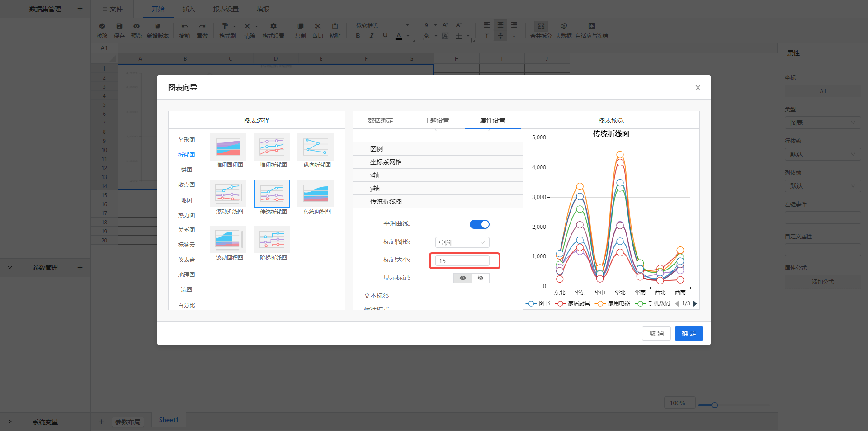Expand the 坐标系网格 section
Image resolution: width=868 pixels, height=431 pixels.
pos(386,162)
